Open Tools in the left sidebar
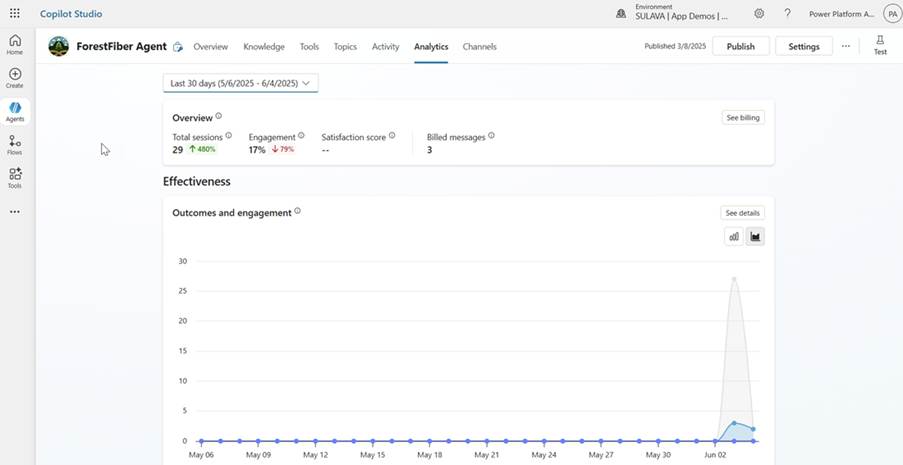This screenshot has width=903, height=465. click(15, 178)
